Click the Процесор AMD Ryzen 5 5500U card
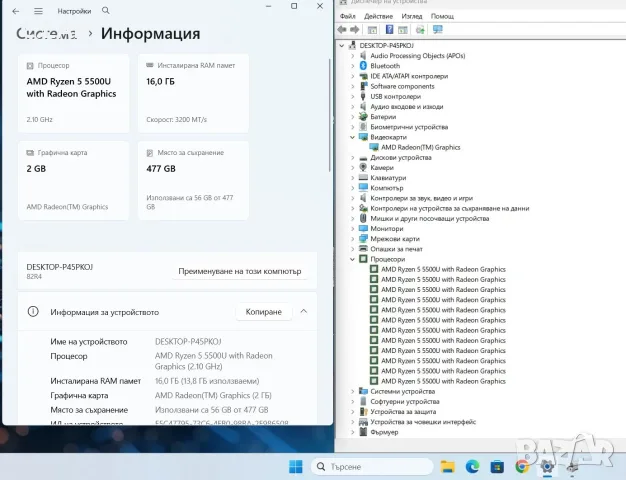The image size is (626, 480). click(x=73, y=93)
